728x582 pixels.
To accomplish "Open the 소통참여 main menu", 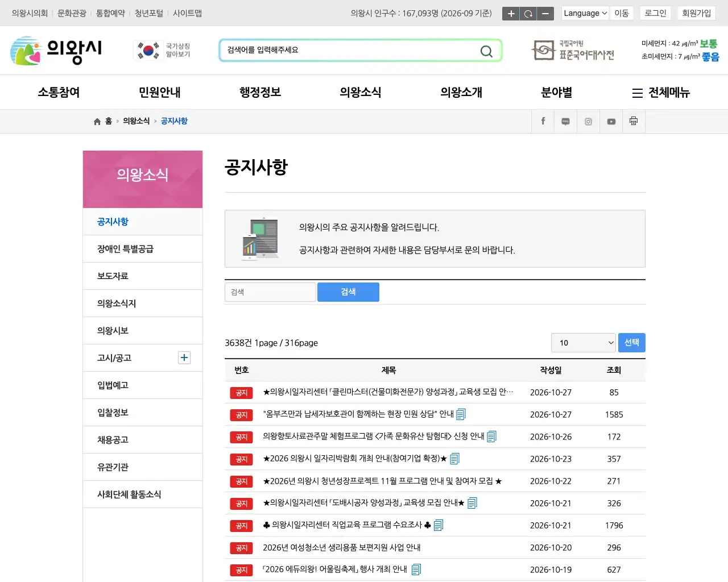I will (x=59, y=93).
